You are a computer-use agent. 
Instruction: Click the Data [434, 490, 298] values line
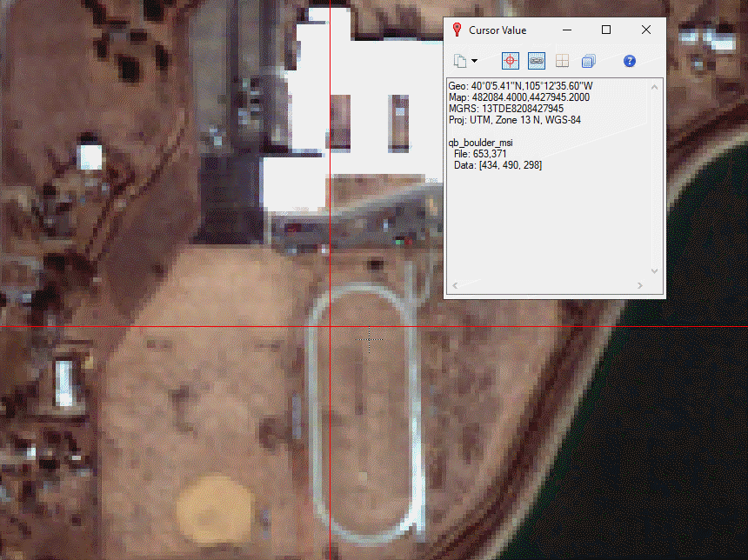[x=498, y=165]
